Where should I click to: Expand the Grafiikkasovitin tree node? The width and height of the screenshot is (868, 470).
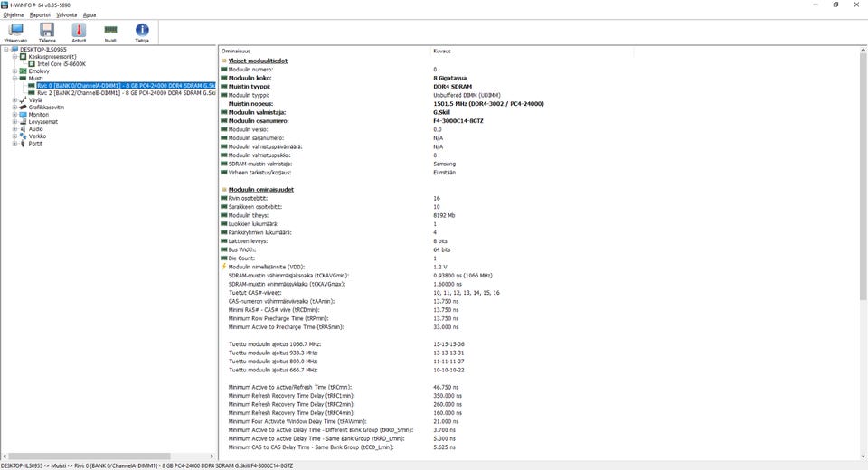pos(15,108)
